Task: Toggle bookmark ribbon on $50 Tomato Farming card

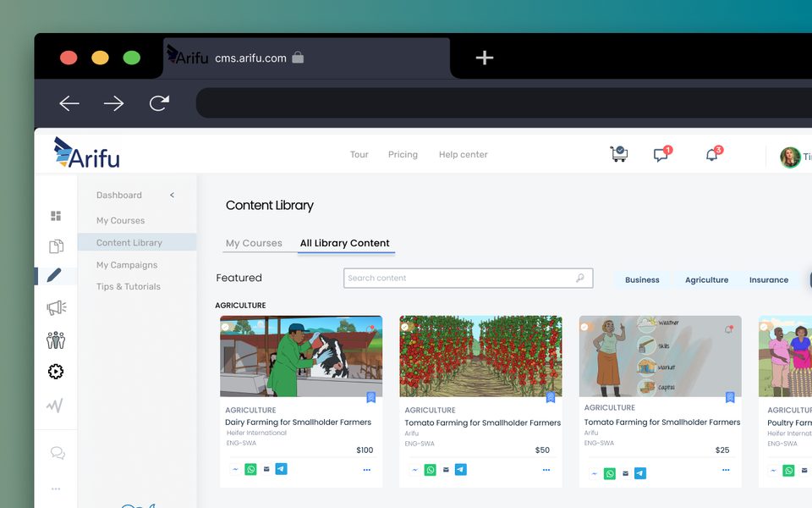Action: point(551,398)
